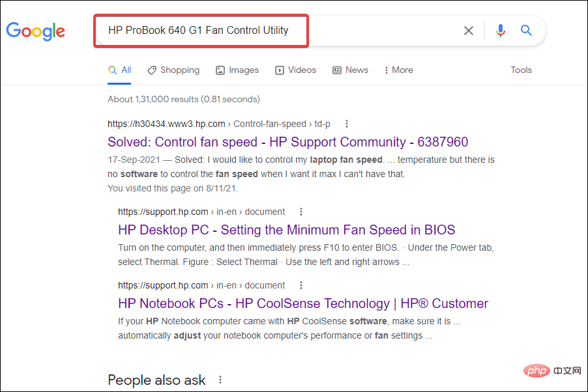Image resolution: width=588 pixels, height=392 pixels.
Task: Click the h30434.www3.hp.com breadcrumb link
Action: pyautogui.click(x=166, y=123)
